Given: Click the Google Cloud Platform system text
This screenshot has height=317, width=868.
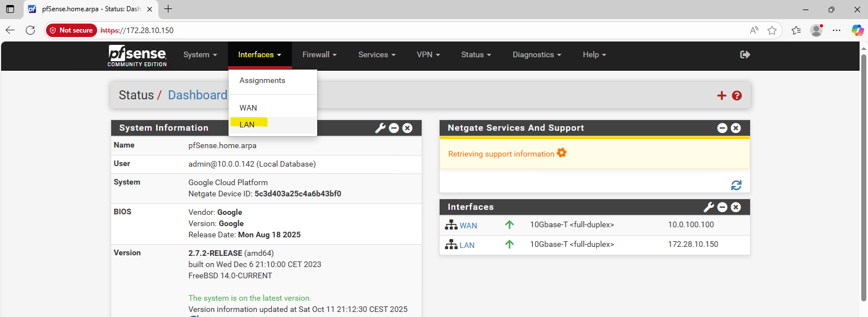Looking at the screenshot, I should [228, 182].
